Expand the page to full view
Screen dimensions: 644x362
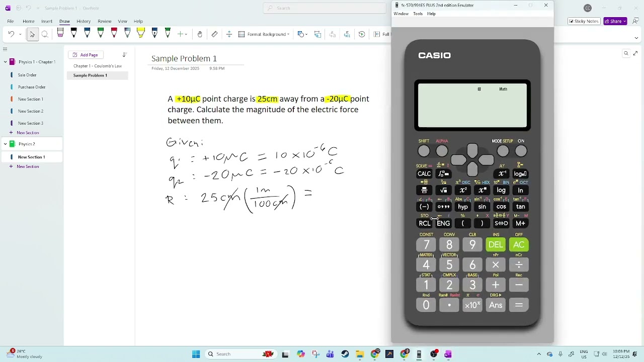click(635, 53)
